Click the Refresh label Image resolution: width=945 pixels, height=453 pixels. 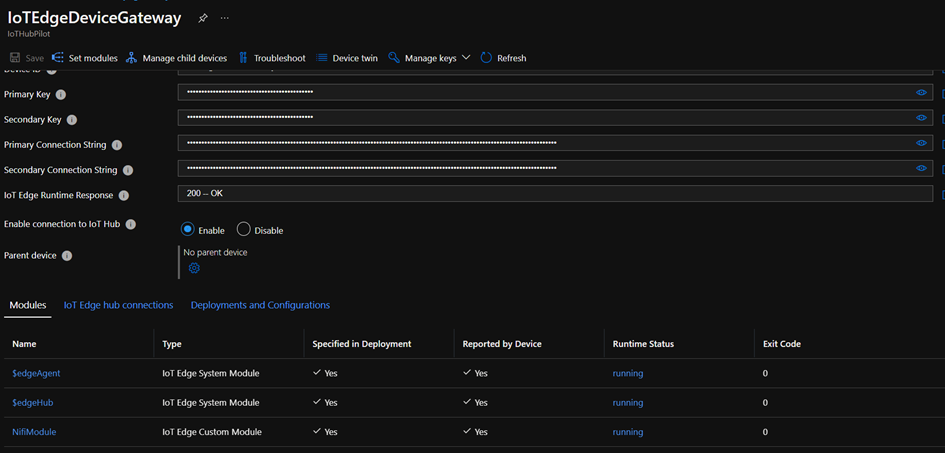click(x=512, y=58)
